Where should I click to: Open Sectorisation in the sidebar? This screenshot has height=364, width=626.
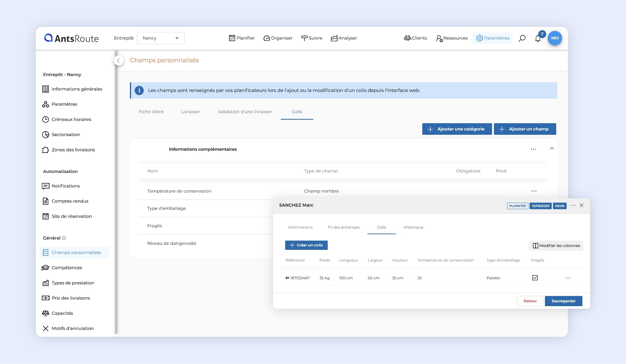(x=65, y=134)
